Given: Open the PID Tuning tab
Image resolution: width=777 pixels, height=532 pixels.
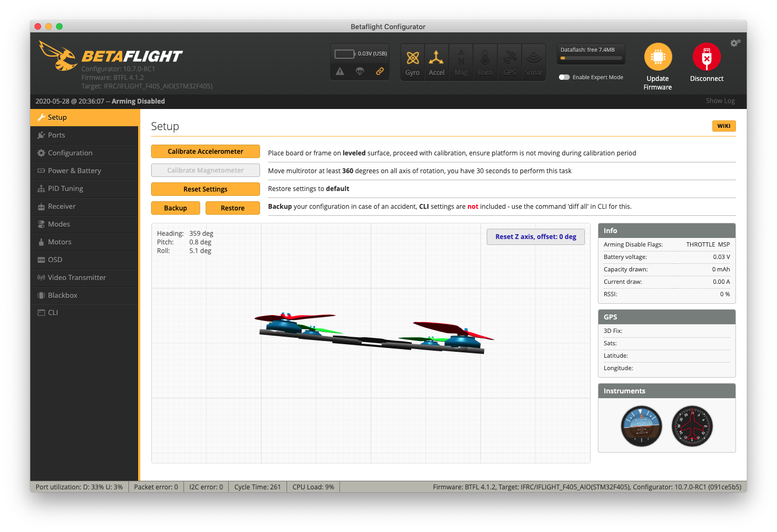Looking at the screenshot, I should click(x=85, y=189).
